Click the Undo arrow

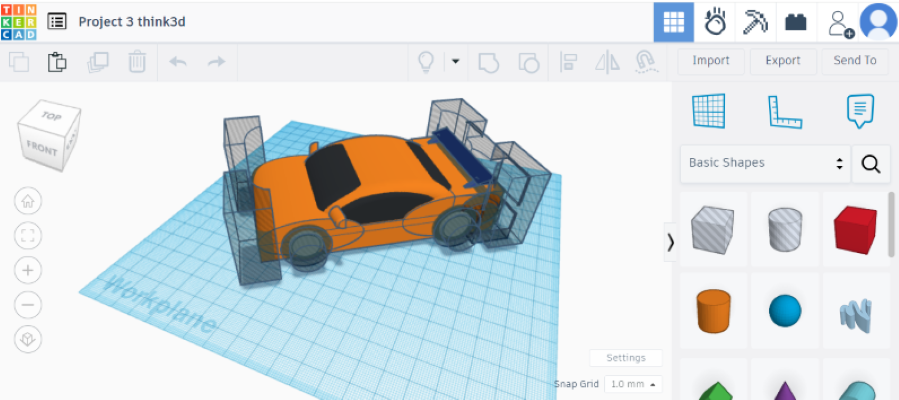point(178,61)
